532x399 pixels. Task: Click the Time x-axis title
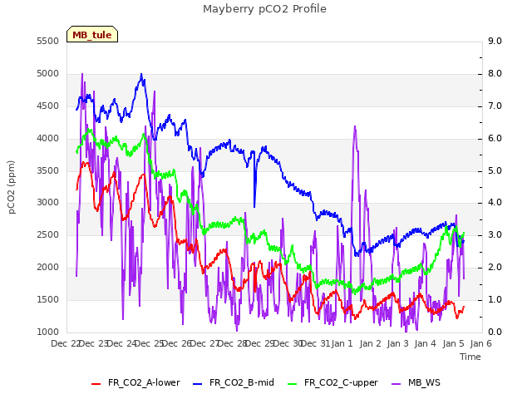tap(470, 357)
